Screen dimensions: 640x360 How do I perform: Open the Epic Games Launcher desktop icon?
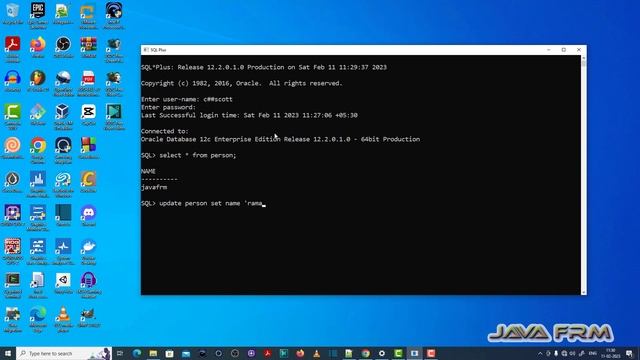pos(38,15)
